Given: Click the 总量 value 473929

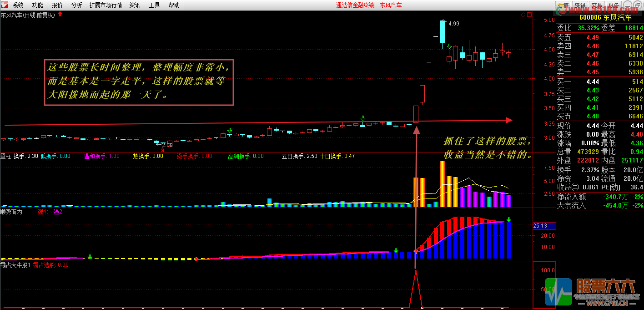Looking at the screenshot, I should coord(589,152).
